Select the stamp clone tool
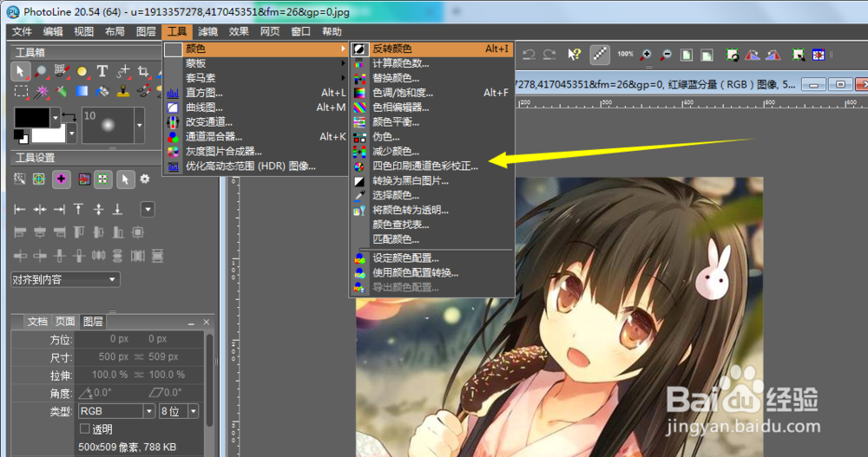This screenshot has height=457, width=868. click(x=123, y=91)
